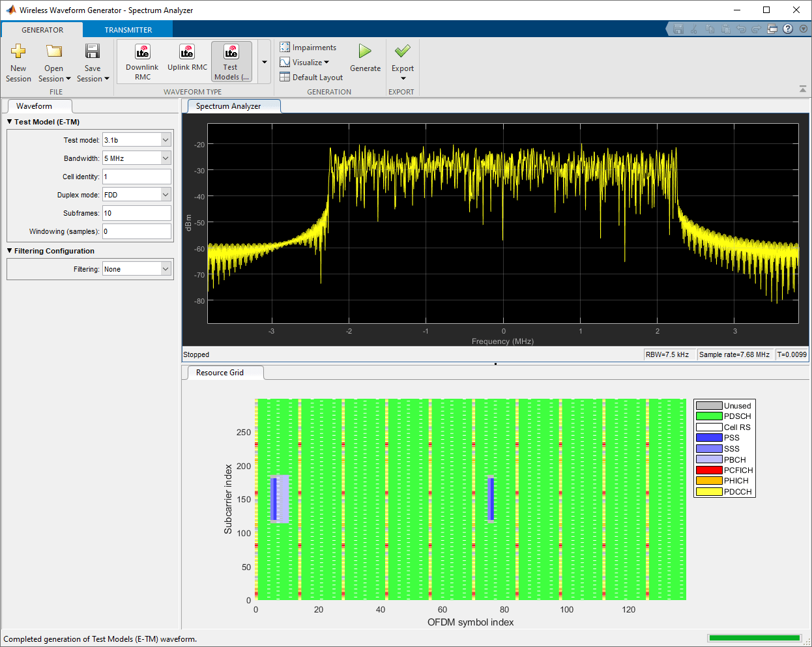Expand the waveform type gallery arrow

click(x=265, y=63)
